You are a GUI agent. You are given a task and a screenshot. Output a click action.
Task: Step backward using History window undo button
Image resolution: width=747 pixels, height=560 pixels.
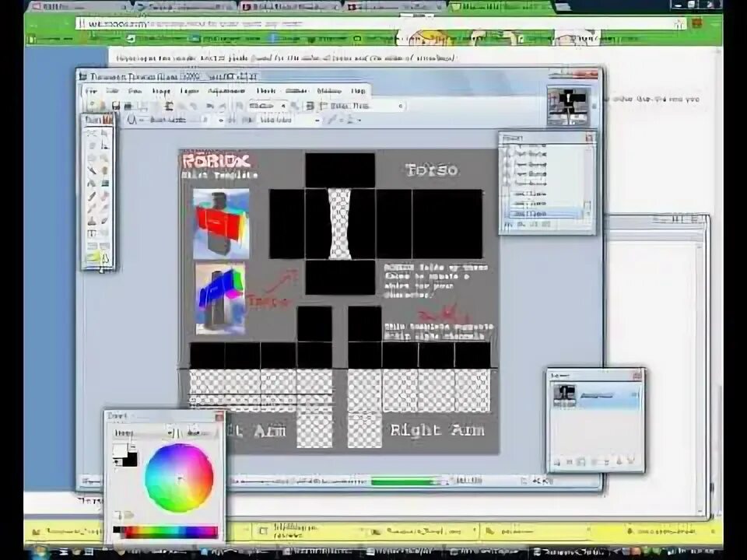coord(521,224)
